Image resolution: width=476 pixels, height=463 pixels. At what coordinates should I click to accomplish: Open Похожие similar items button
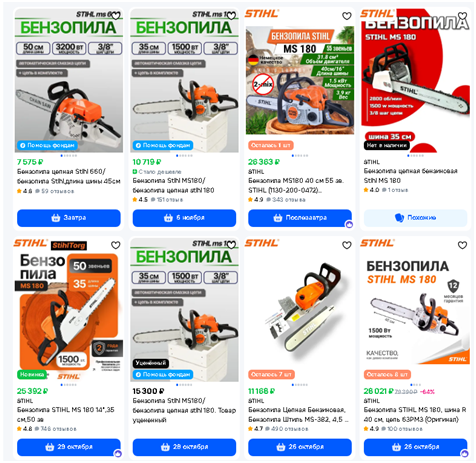pos(415,218)
